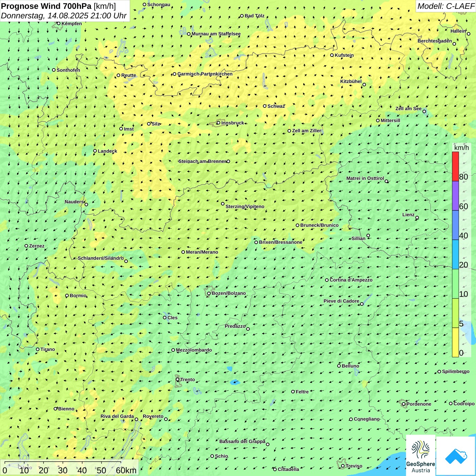This screenshot has width=476, height=476.
Task: Click the 'Modell: C-LAEF' label
Action: tap(446, 6)
